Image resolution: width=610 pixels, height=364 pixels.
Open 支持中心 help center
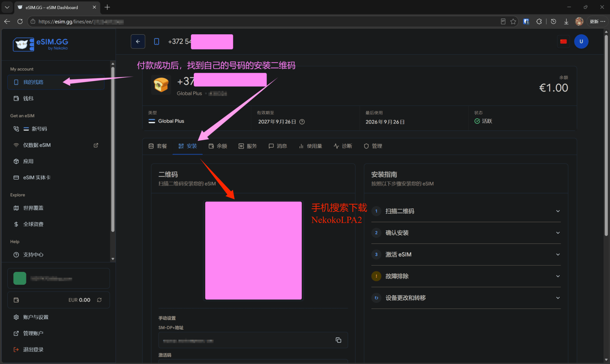point(56,255)
